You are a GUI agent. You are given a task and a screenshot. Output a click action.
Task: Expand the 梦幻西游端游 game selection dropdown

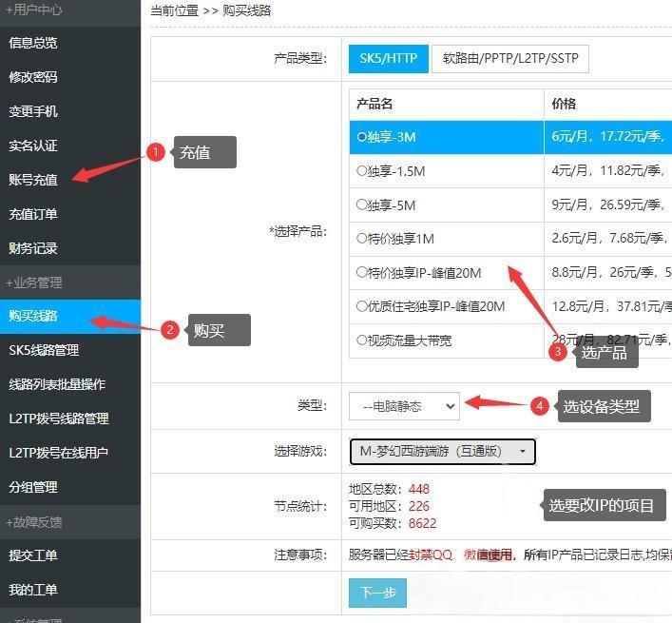coord(442,451)
